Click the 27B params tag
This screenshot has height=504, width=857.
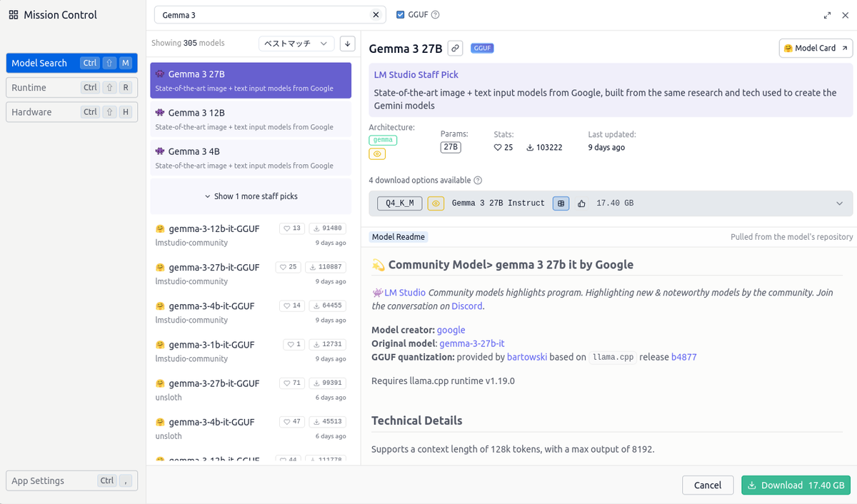coord(451,148)
